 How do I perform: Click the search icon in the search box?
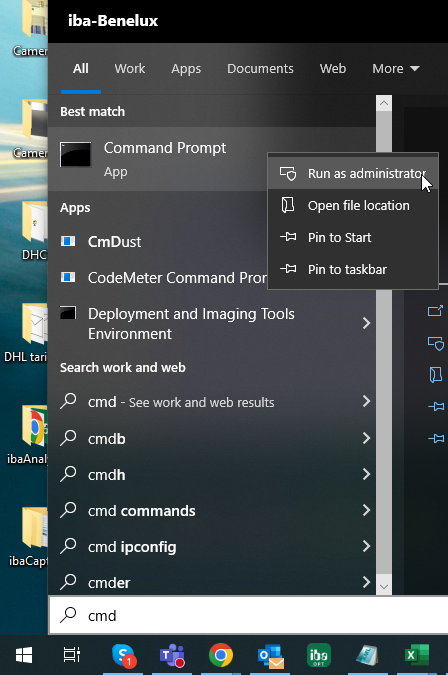tap(68, 615)
